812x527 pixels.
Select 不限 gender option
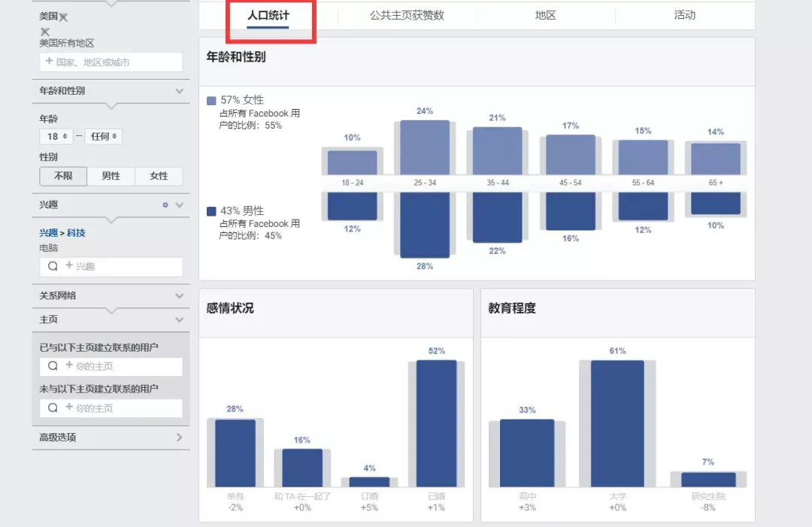(x=63, y=176)
